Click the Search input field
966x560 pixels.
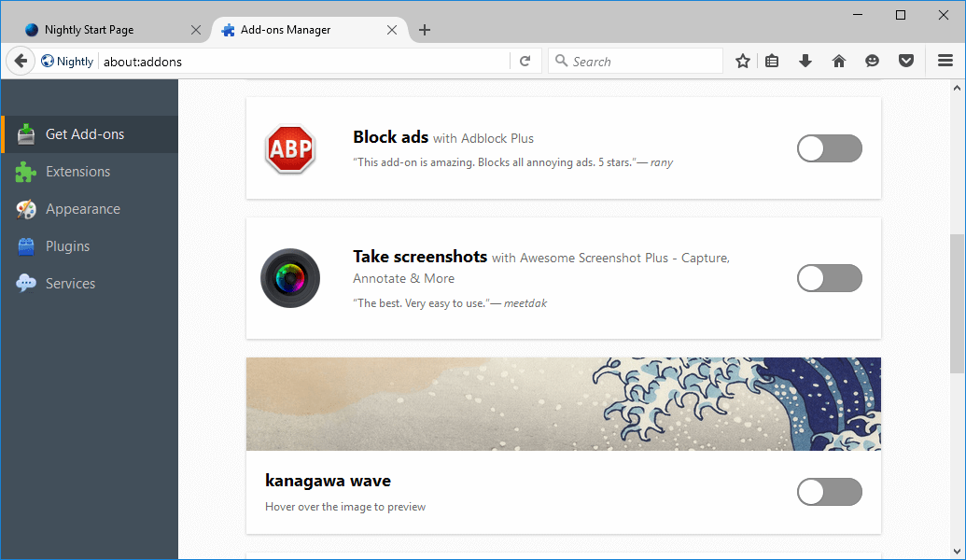636,61
